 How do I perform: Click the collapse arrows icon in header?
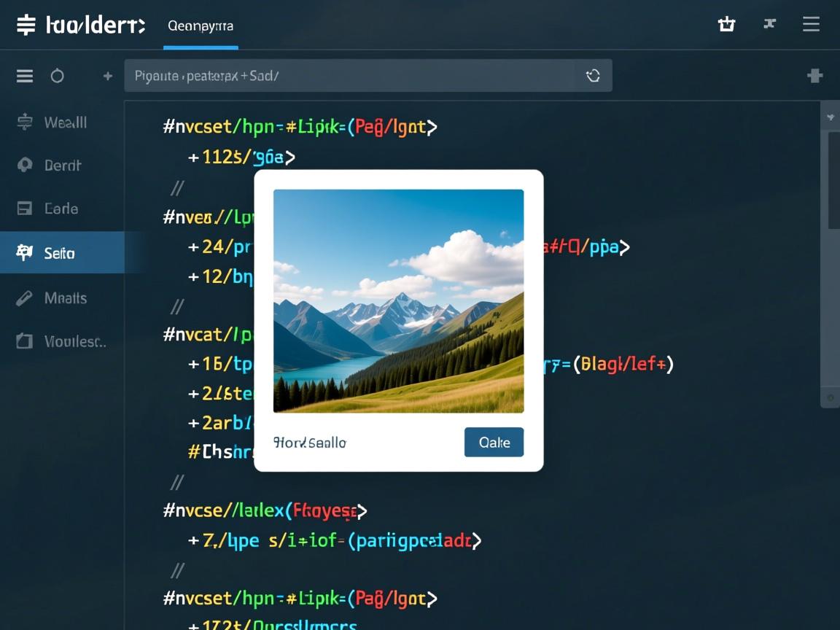769,24
